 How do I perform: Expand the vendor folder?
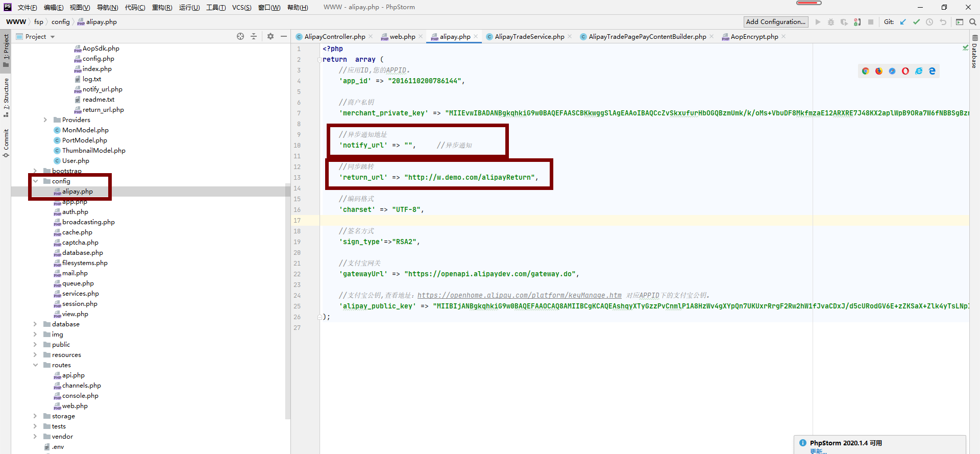tap(35, 437)
